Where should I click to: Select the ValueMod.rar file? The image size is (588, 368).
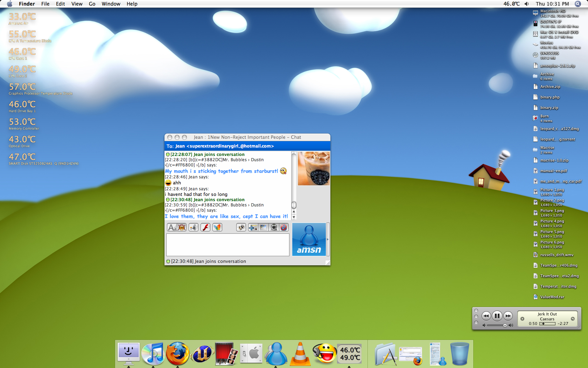(548, 297)
